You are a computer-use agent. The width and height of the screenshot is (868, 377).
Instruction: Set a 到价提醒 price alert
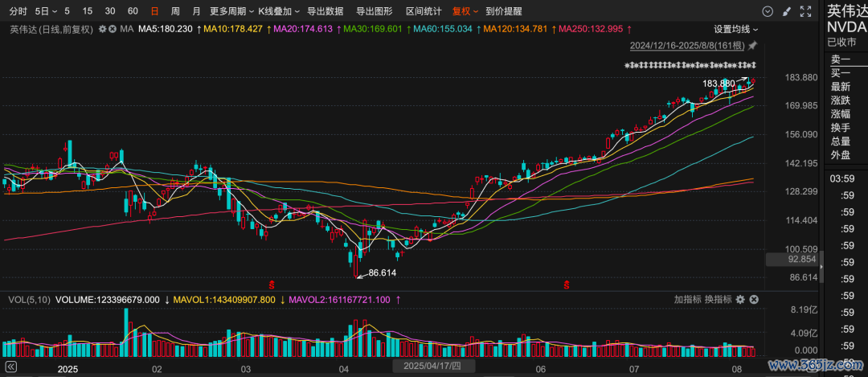[503, 11]
